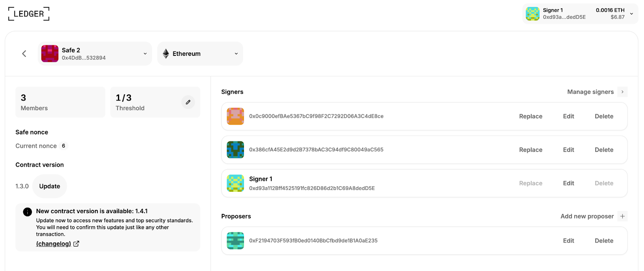Delete proposer 0xF2194703 address
This screenshot has width=644, height=271.
(604, 240)
